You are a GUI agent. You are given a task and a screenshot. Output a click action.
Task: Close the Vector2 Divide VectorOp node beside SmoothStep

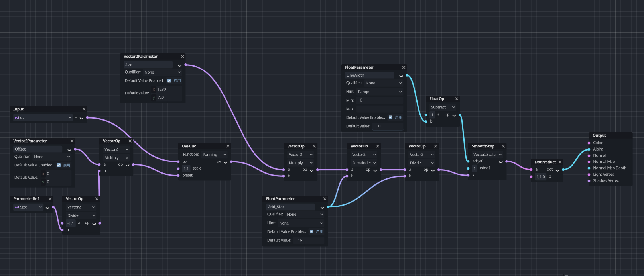coord(435,146)
